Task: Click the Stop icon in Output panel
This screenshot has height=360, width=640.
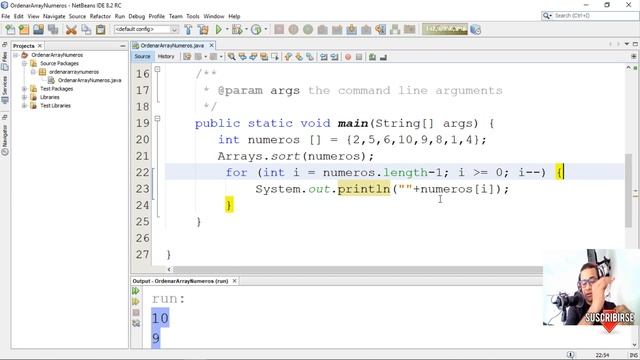Action: click(x=136, y=313)
